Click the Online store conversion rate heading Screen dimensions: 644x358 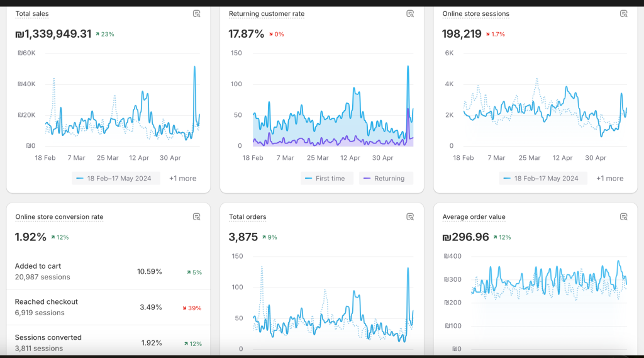[x=59, y=217]
